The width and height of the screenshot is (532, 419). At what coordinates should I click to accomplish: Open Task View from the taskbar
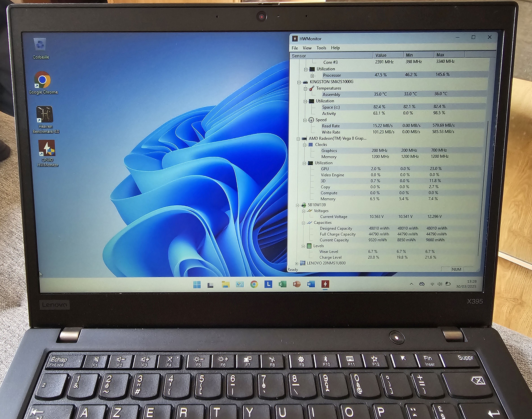click(x=211, y=285)
